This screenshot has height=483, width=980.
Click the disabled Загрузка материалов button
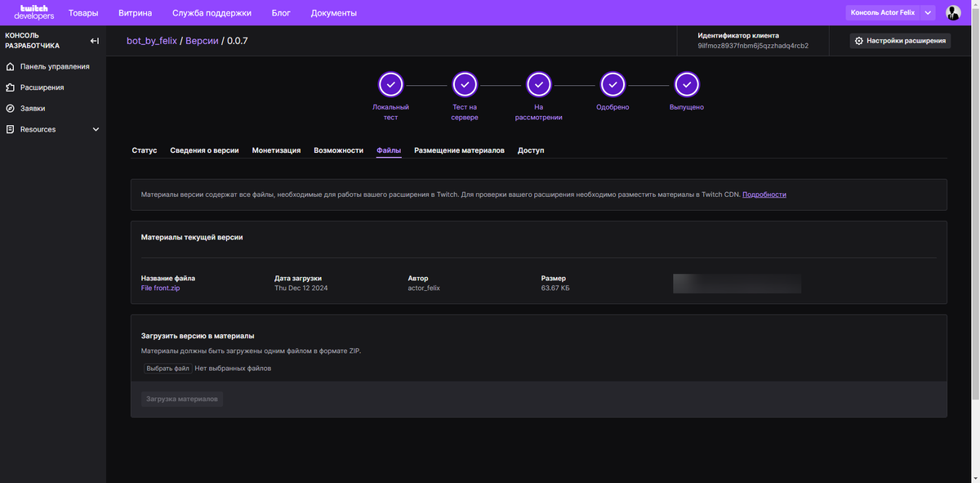click(x=182, y=399)
